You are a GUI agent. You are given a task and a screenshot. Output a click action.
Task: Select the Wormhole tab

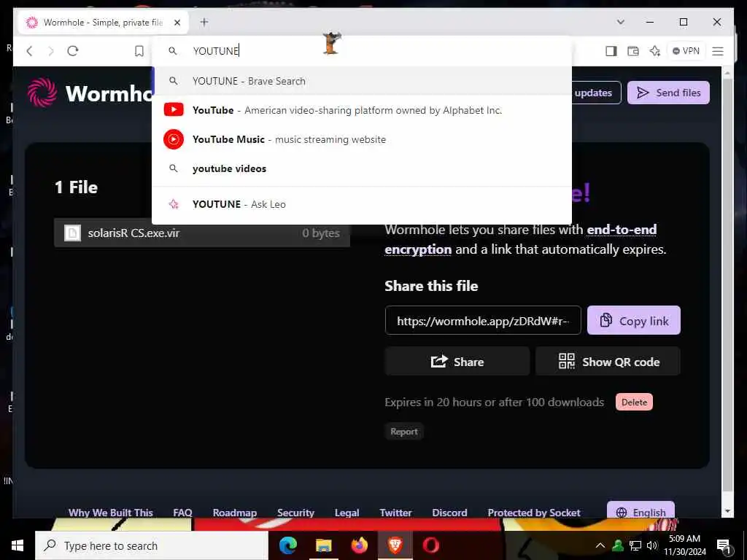[x=104, y=23]
